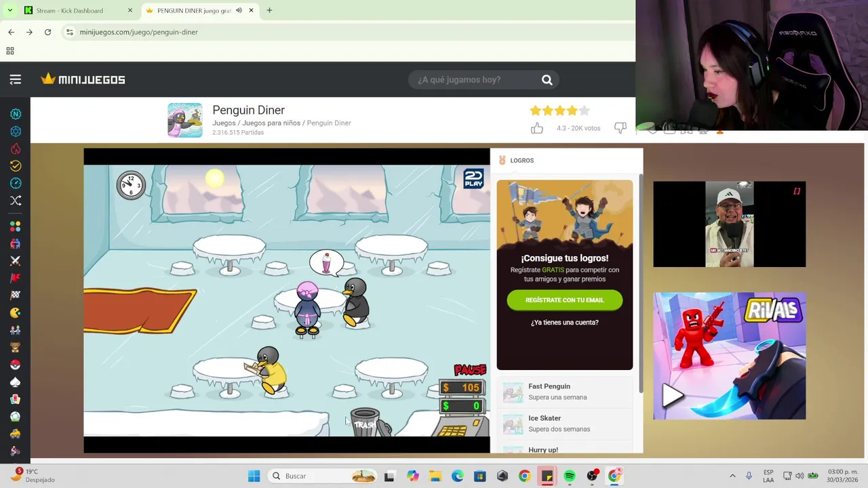
Task: Click the browser address bar URL
Action: pyautogui.click(x=139, y=32)
